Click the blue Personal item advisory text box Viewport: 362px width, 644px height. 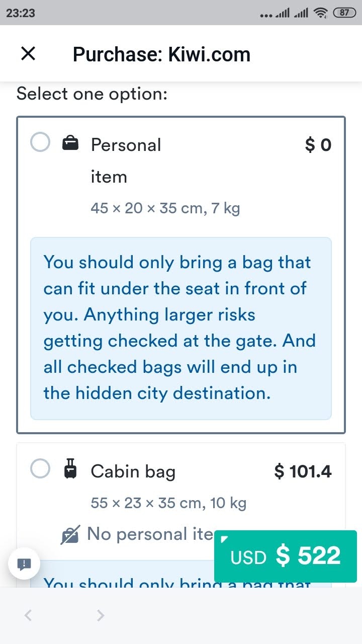180,327
